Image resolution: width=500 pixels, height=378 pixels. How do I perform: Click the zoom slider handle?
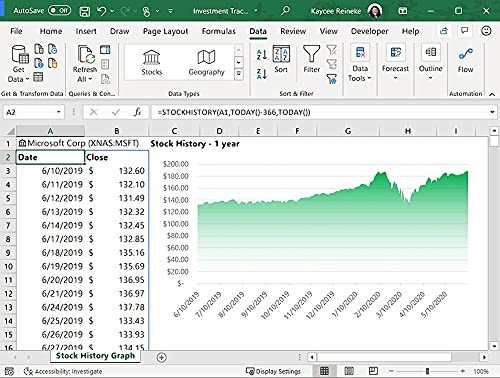coord(427,371)
